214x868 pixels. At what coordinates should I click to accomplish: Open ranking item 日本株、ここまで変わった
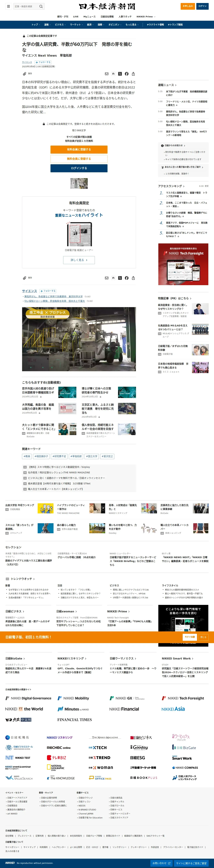pos(186,205)
